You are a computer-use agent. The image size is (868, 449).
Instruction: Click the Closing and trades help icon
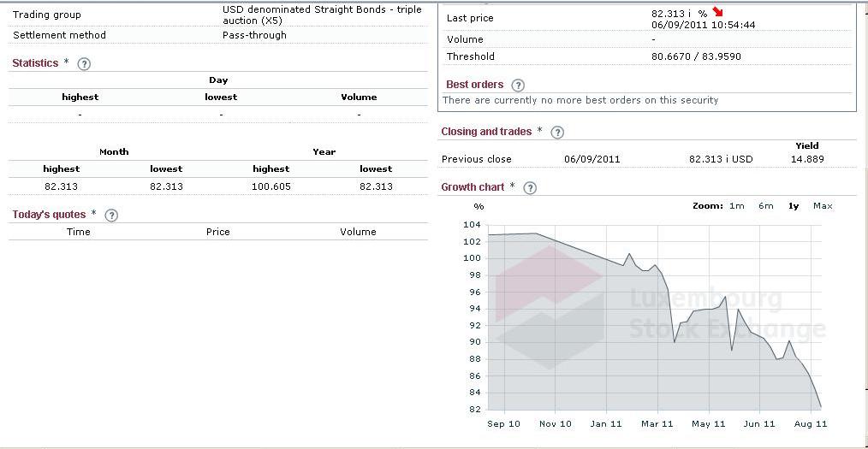(557, 133)
